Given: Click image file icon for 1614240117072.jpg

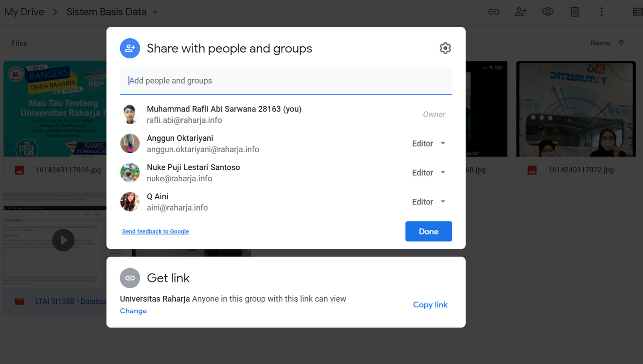Looking at the screenshot, I should pos(532,170).
